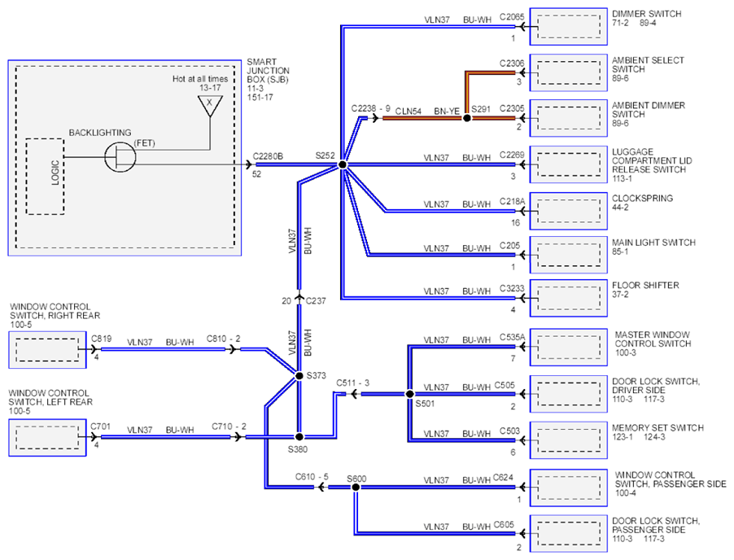
Task: Click connector label C610 - 5
Action: tap(312, 477)
